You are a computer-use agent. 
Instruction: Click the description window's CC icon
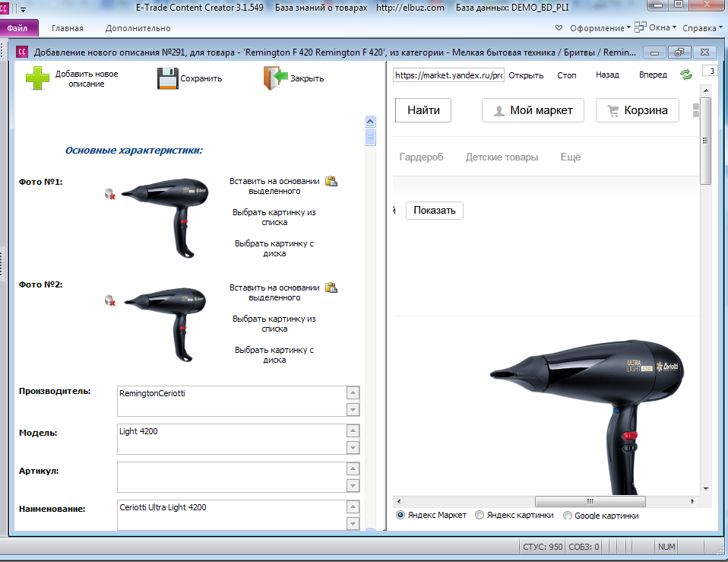click(22, 52)
